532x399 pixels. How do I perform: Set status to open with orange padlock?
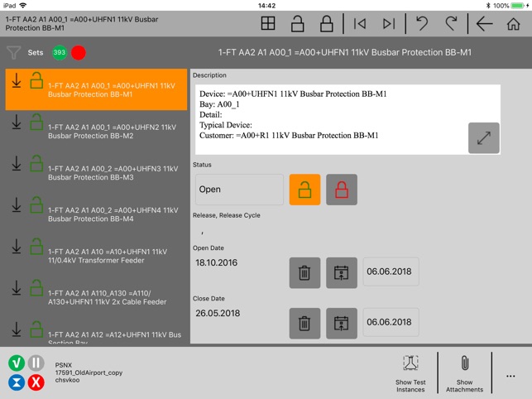click(x=304, y=190)
